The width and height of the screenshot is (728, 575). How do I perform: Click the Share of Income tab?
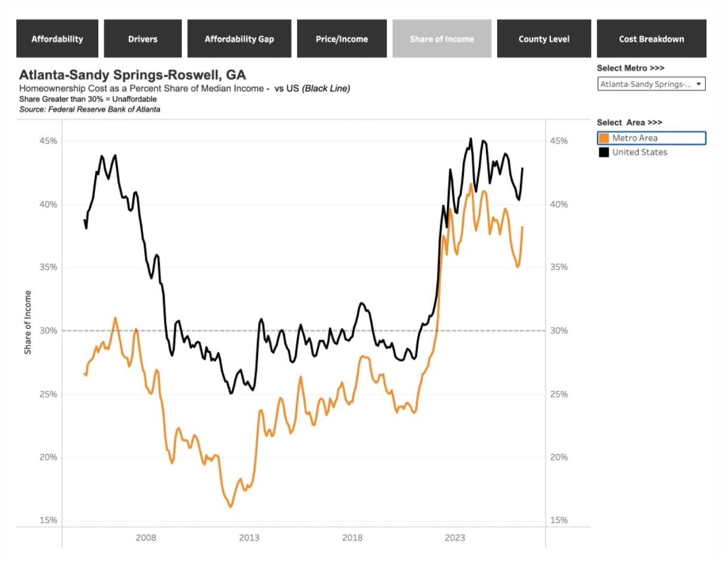[x=442, y=39]
